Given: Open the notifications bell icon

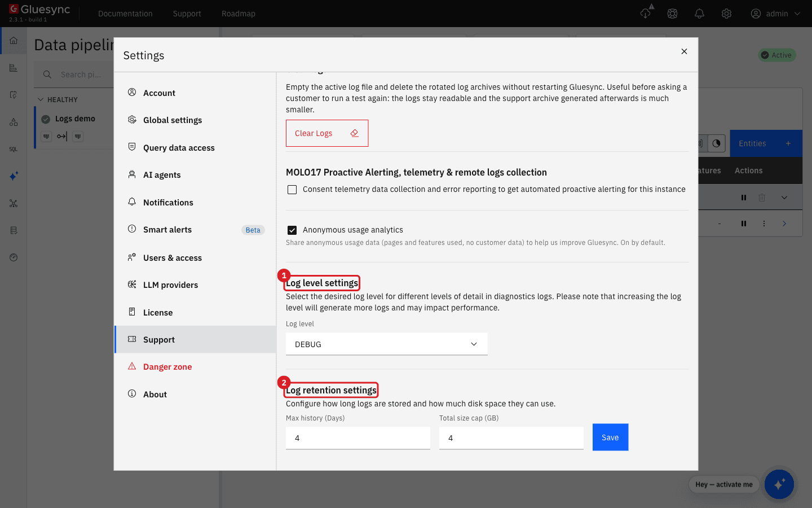Looking at the screenshot, I should coord(699,14).
